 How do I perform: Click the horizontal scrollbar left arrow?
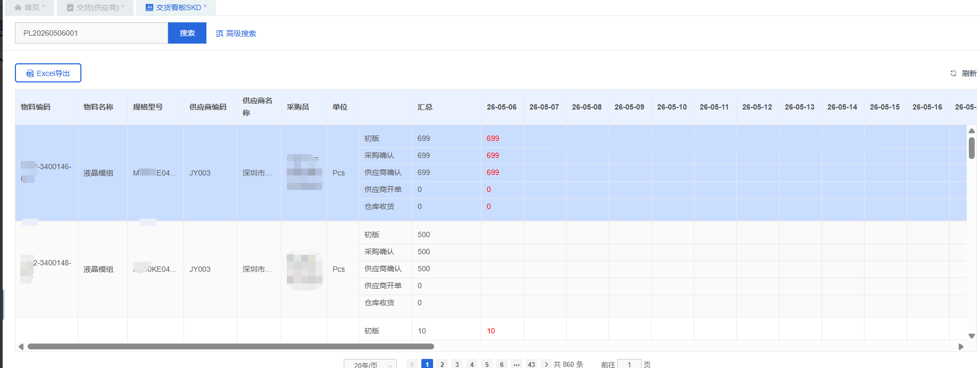coord(21,346)
